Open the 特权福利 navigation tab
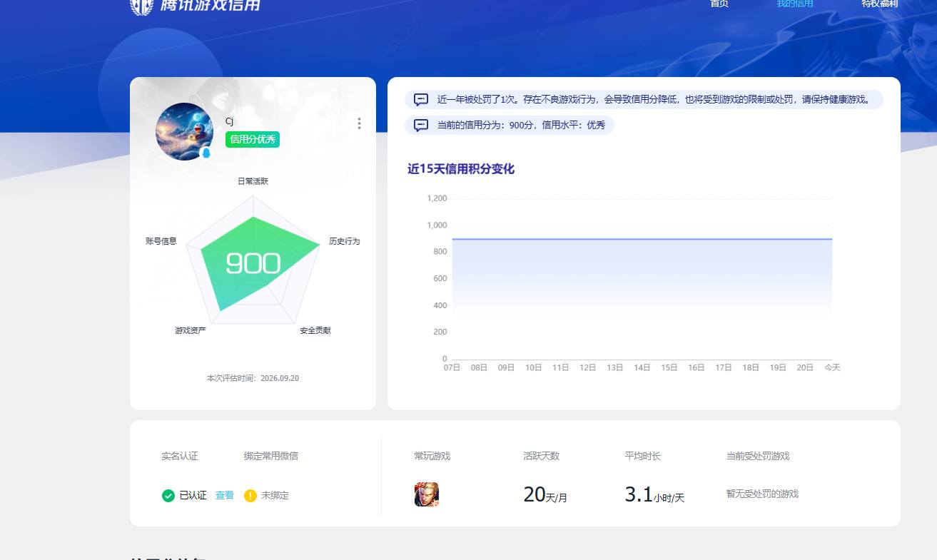The image size is (937, 560). coord(879,4)
